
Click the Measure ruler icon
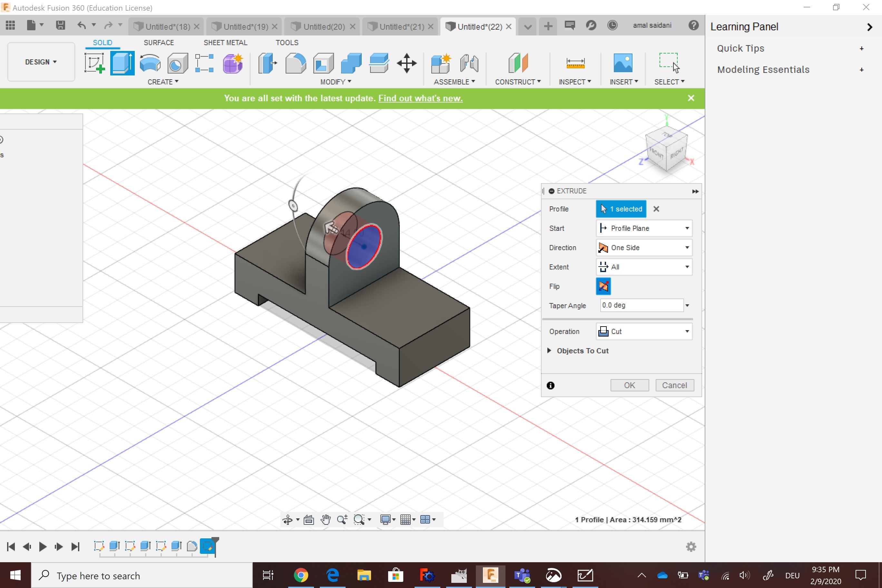point(575,63)
